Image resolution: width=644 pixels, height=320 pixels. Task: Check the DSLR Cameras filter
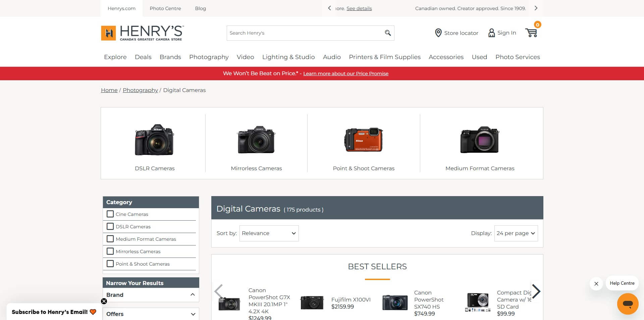tap(110, 226)
